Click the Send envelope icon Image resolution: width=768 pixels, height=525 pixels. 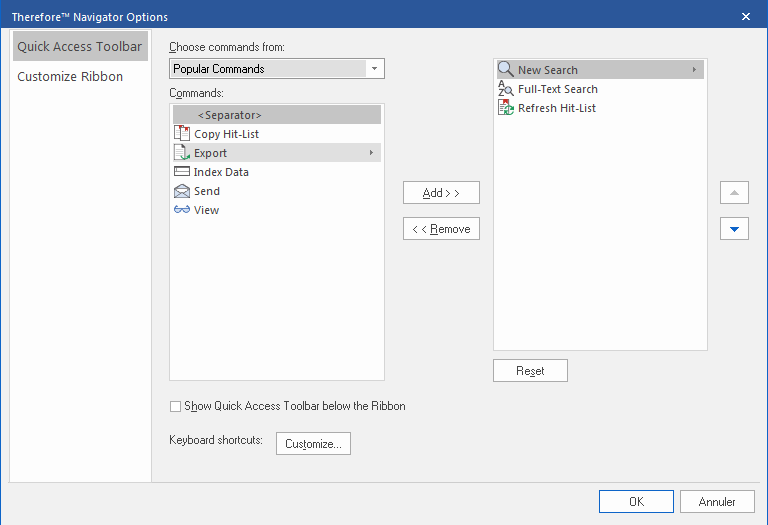point(182,191)
